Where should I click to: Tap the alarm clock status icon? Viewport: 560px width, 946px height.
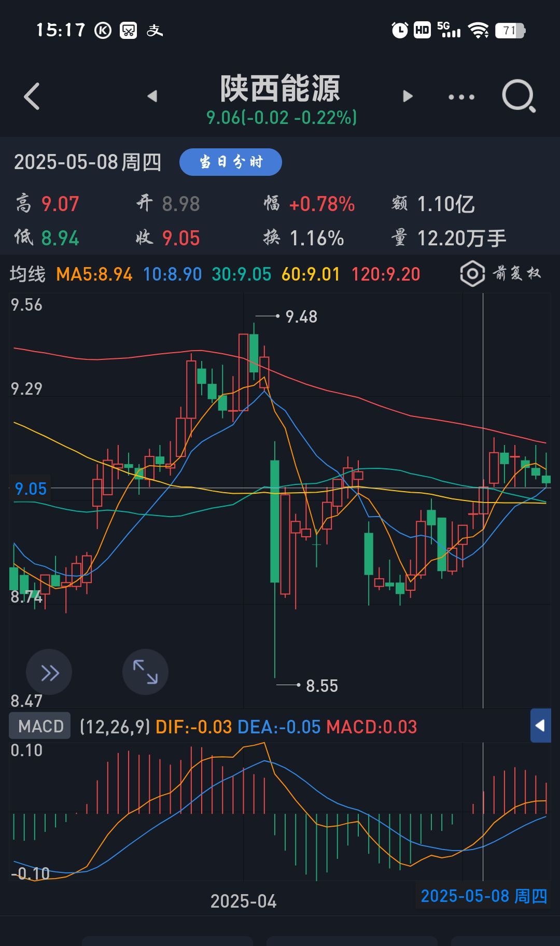399,30
